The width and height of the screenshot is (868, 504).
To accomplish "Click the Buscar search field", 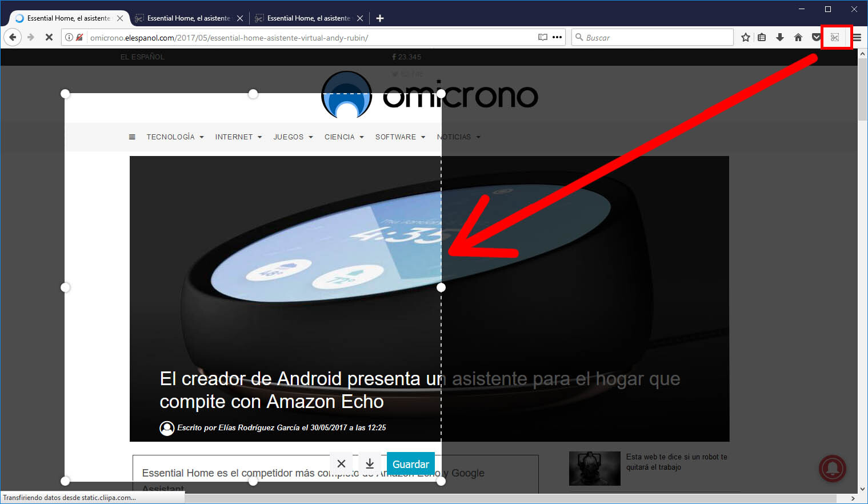I will click(x=651, y=37).
